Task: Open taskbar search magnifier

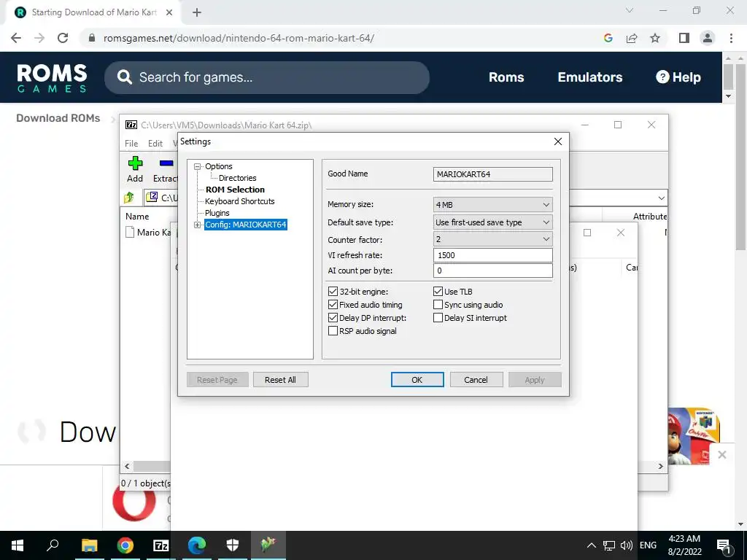Action: (x=53, y=545)
